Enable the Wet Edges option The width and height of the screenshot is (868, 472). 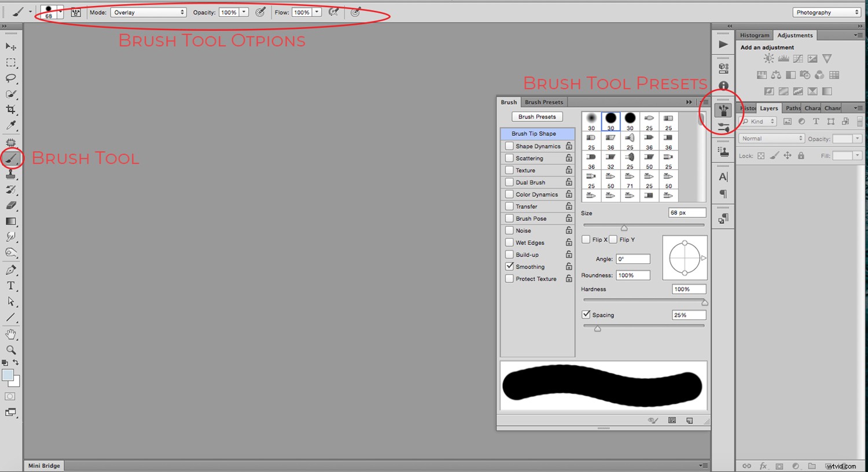[x=510, y=242]
